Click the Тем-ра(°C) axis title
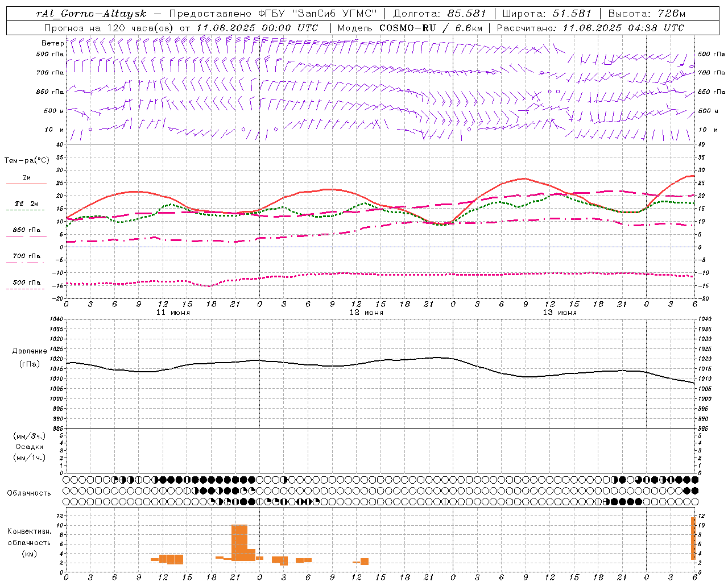This screenshot has width=728, height=582. point(26,161)
